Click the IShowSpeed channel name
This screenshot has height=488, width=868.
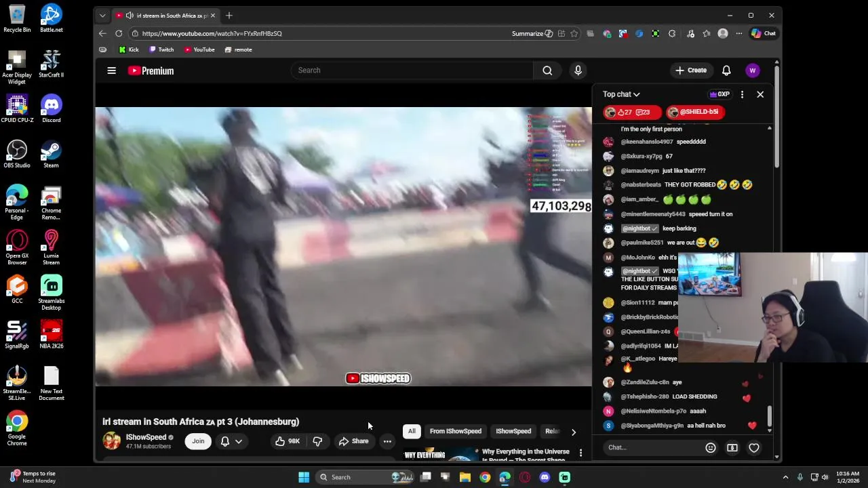coord(146,437)
